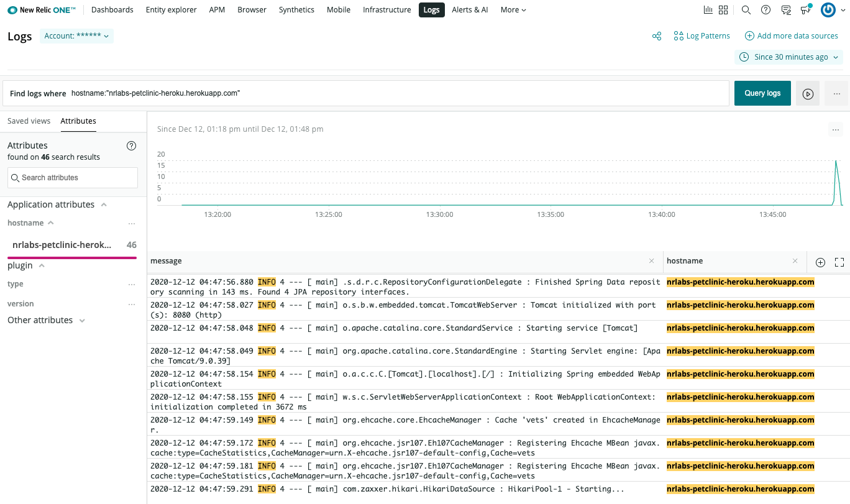Open the search magnifier in top bar
This screenshot has width=850, height=504.
[746, 10]
